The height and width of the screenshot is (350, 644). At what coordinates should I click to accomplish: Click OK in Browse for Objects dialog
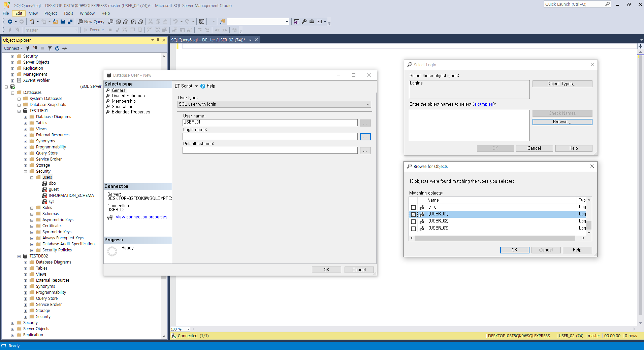coord(515,250)
